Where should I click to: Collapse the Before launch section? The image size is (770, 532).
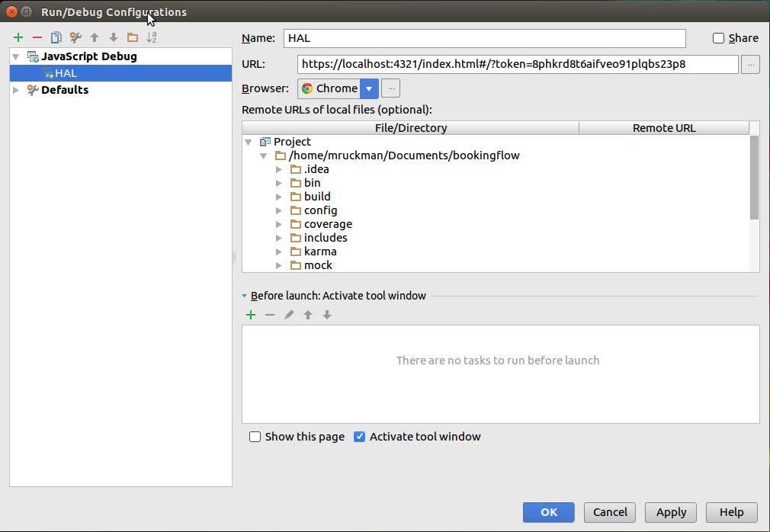pyautogui.click(x=245, y=296)
